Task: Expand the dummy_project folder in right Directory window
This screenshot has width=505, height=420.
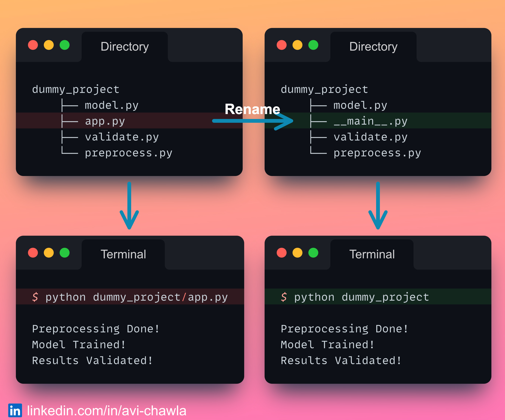Action: tap(324, 89)
